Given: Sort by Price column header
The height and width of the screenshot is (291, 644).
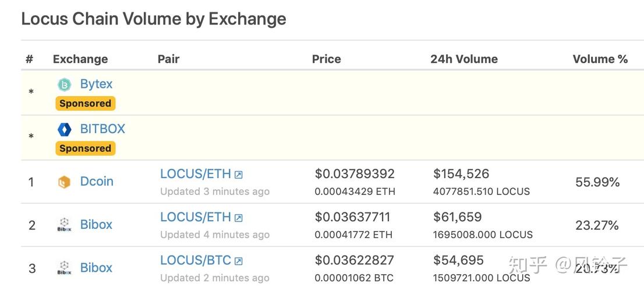Looking at the screenshot, I should click(x=327, y=59).
